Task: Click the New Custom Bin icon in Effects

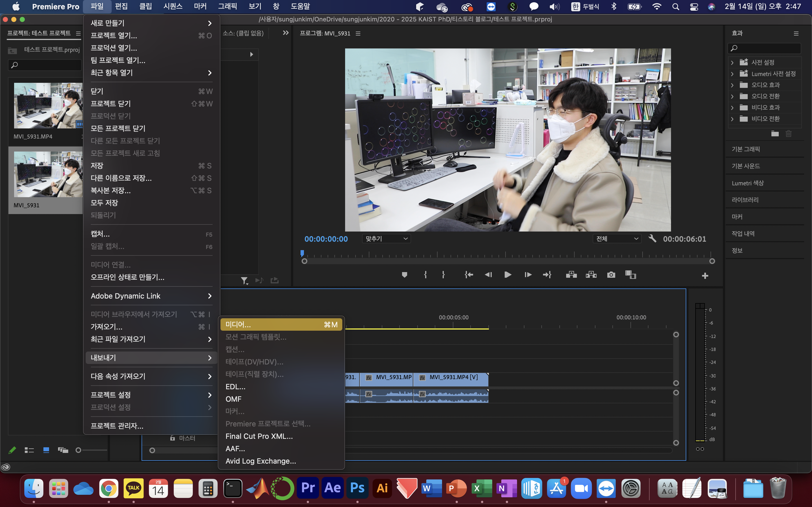Action: pos(775,134)
